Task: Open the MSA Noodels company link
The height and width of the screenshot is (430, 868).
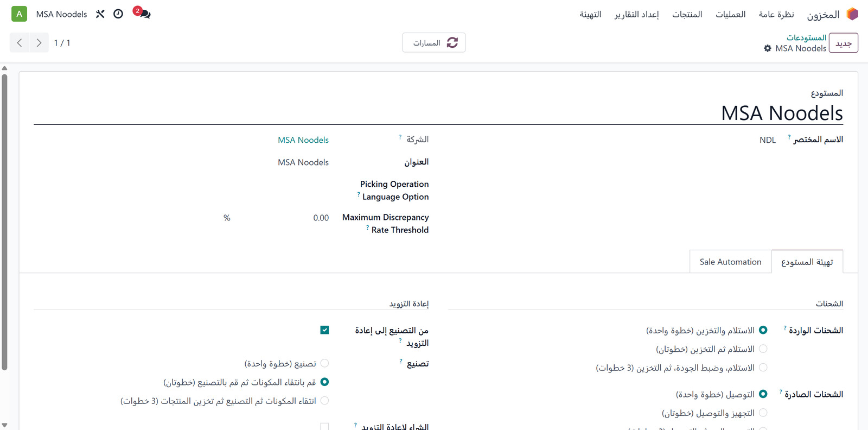Action: 303,140
